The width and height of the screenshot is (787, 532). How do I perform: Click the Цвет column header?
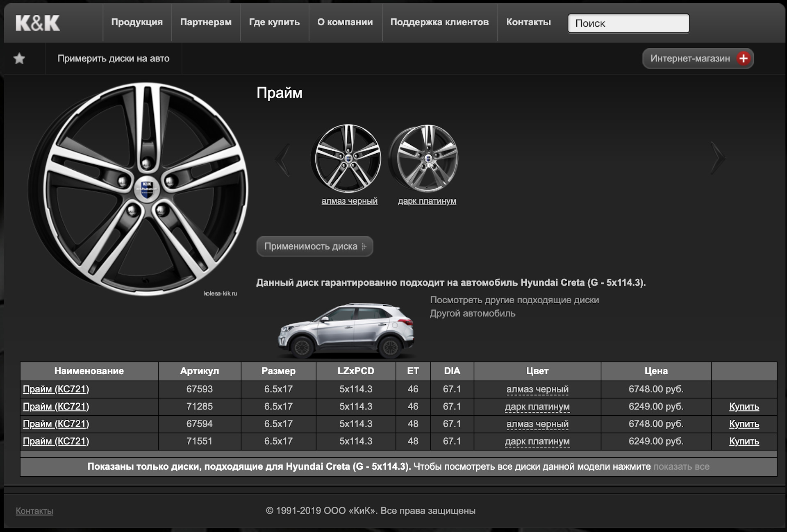pos(537,371)
